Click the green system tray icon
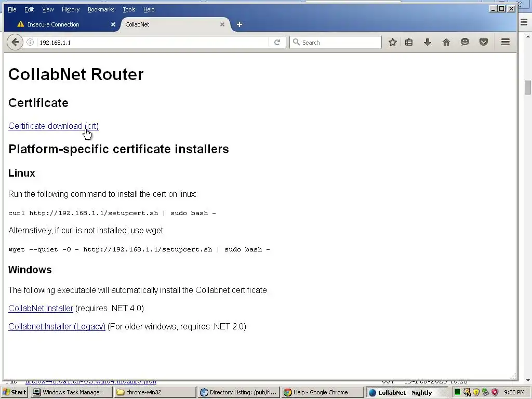Image resolution: width=532 pixels, height=399 pixels. 457,392
